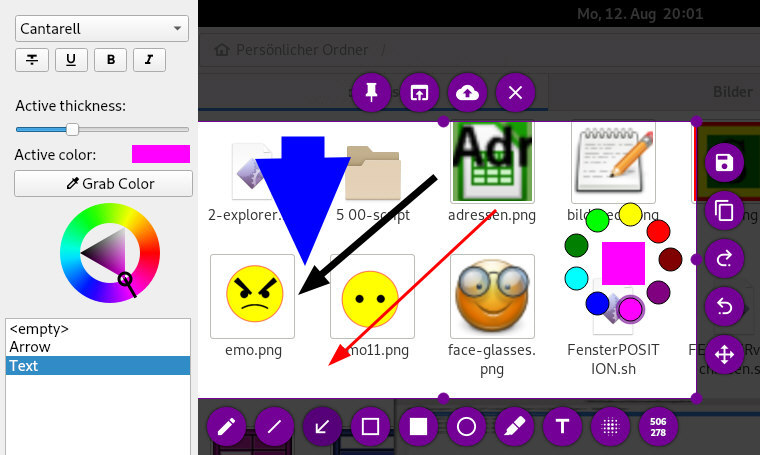Toggle bold text formatting

110,59
